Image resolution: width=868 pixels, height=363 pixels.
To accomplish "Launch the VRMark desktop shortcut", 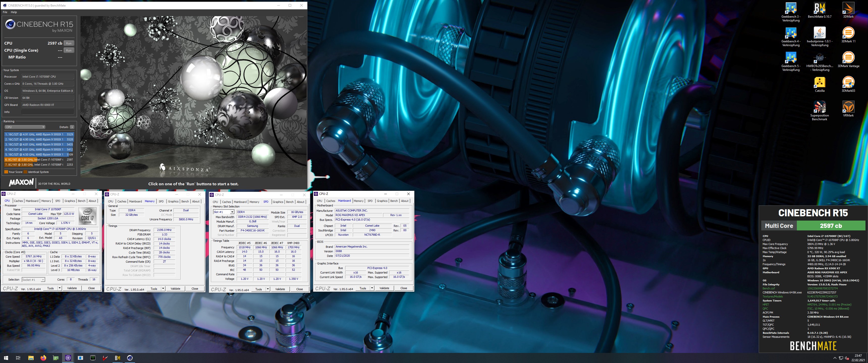I will pyautogui.click(x=848, y=109).
